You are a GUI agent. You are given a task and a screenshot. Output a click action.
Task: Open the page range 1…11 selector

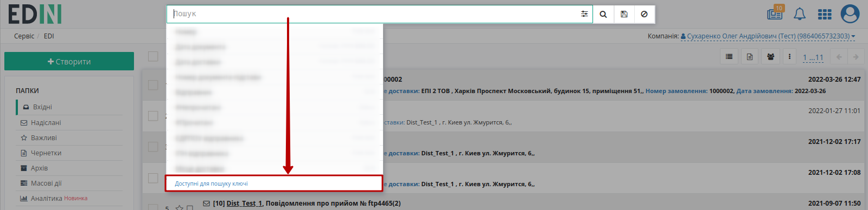[x=813, y=57]
